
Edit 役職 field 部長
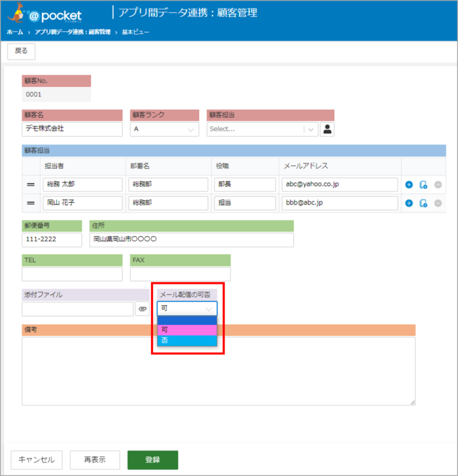tap(245, 184)
